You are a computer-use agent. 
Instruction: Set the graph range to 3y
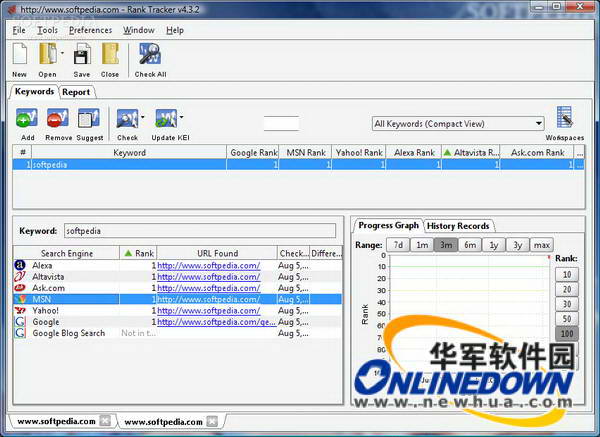pos(518,245)
